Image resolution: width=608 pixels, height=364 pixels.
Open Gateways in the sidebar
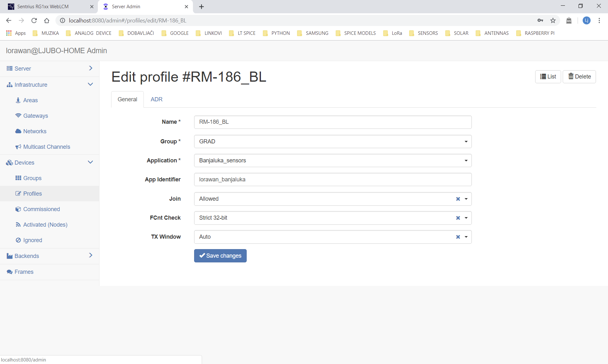coord(35,116)
